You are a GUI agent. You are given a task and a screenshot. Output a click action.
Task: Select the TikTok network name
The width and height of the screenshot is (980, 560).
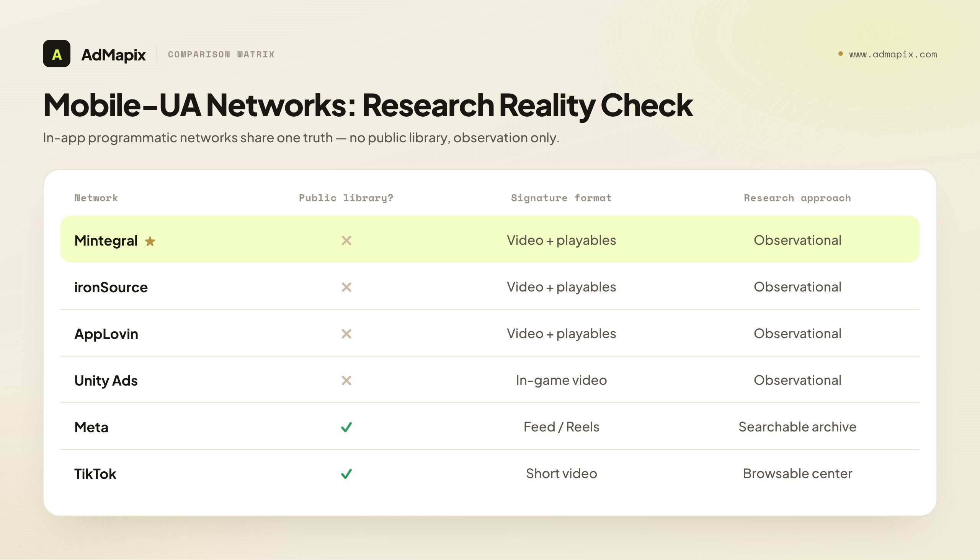95,474
